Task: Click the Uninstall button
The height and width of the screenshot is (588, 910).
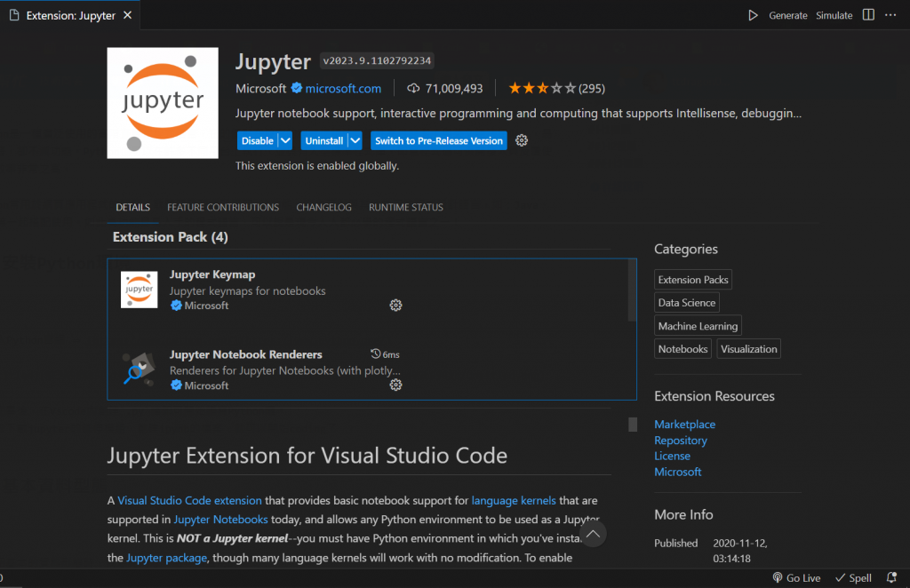Action: [323, 141]
